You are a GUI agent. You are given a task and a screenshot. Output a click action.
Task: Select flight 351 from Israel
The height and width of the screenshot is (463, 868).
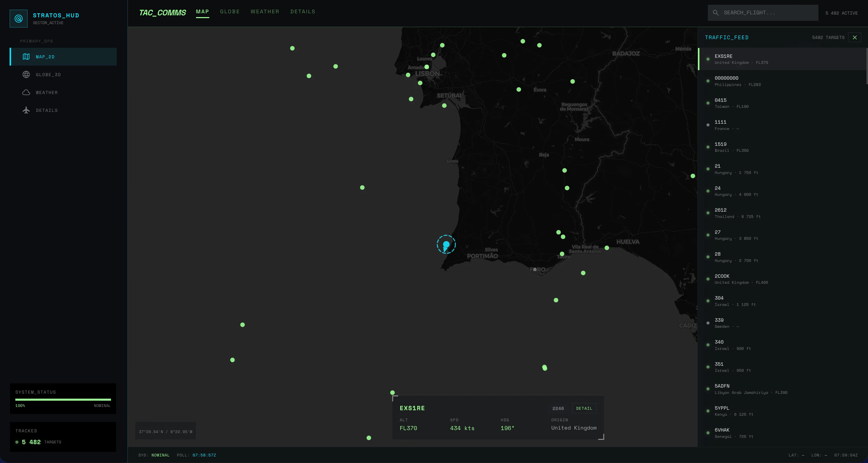tap(782, 367)
